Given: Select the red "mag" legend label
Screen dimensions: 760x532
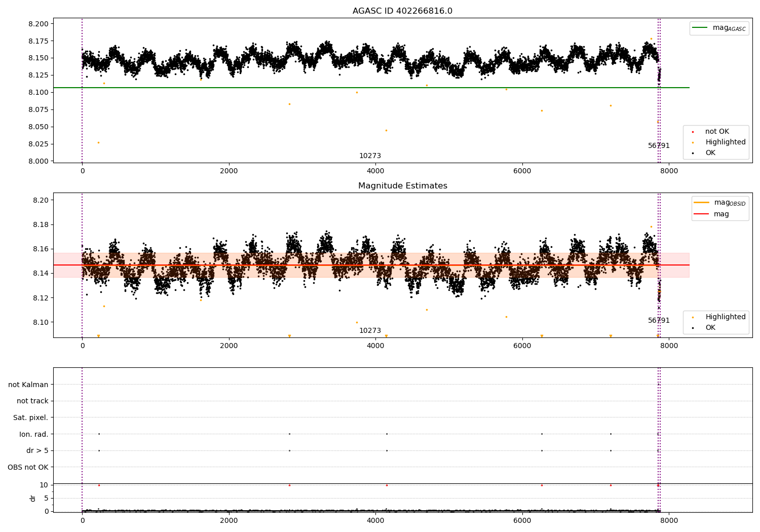Looking at the screenshot, I should coord(721,214).
